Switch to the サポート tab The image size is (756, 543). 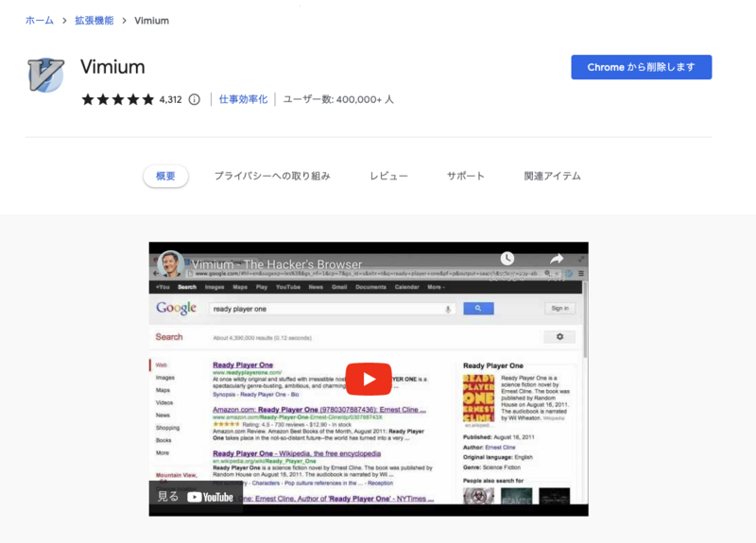click(466, 176)
